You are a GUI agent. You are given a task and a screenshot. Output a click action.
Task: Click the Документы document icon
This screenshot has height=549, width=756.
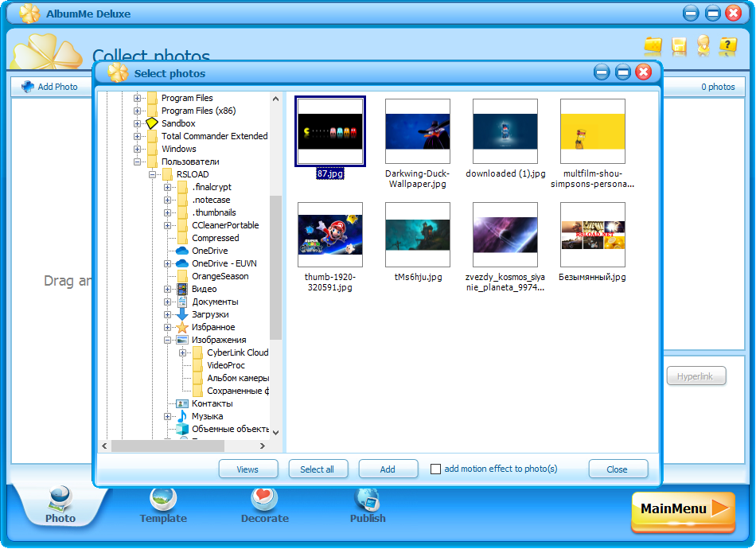click(x=182, y=302)
